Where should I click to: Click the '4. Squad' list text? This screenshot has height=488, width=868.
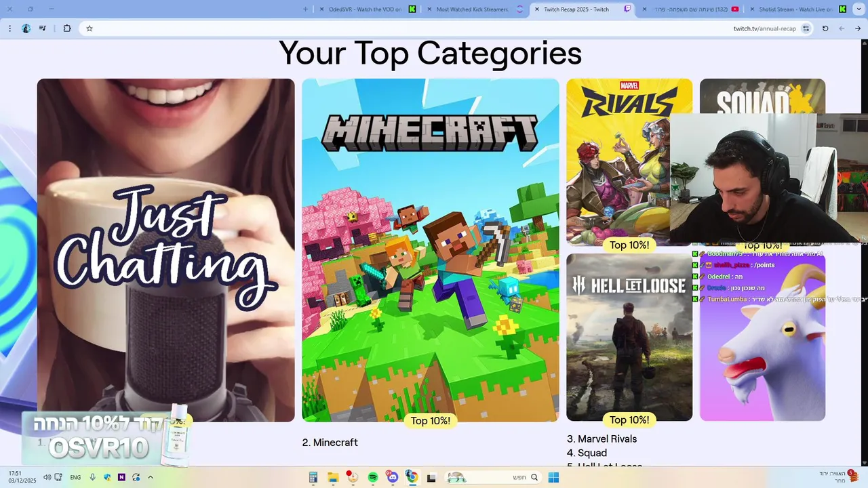pyautogui.click(x=587, y=453)
